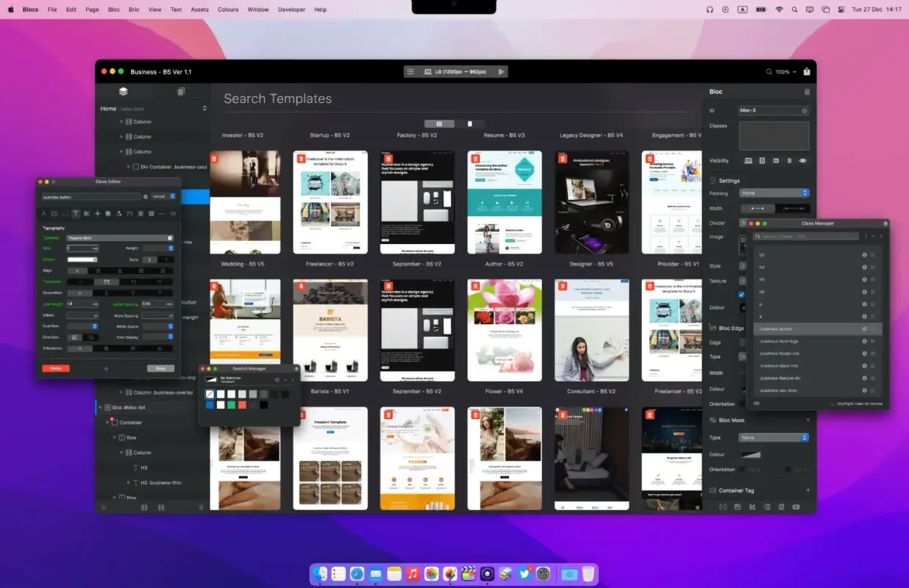Screen dimensions: 909x588
Task: Click the edit icon beside h4 in Class Manager
Action: point(873,268)
